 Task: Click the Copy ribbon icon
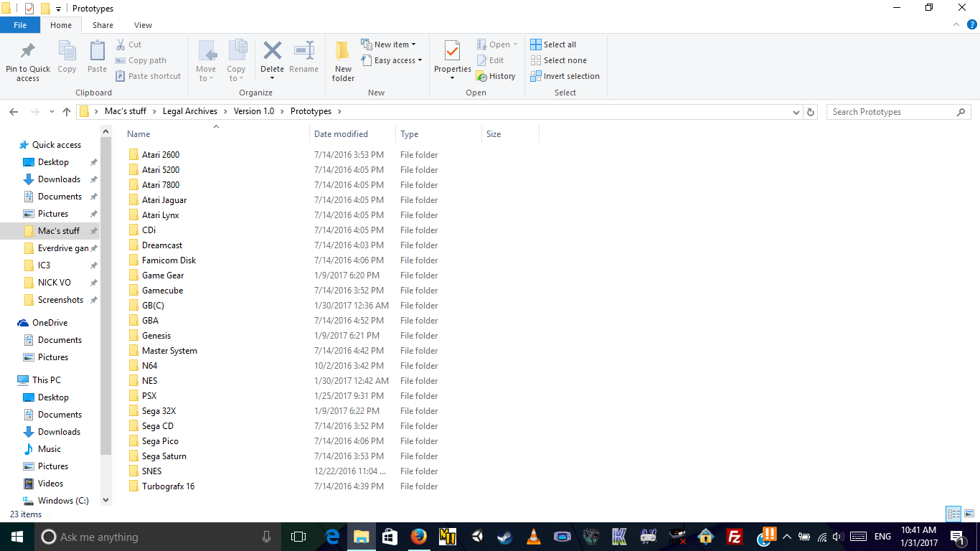(x=67, y=51)
